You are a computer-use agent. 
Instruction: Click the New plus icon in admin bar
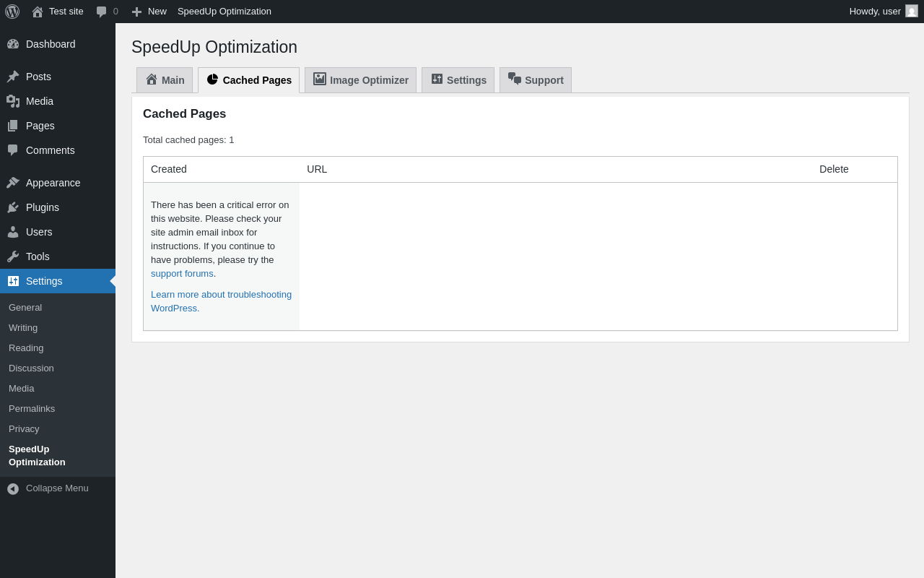(x=136, y=12)
